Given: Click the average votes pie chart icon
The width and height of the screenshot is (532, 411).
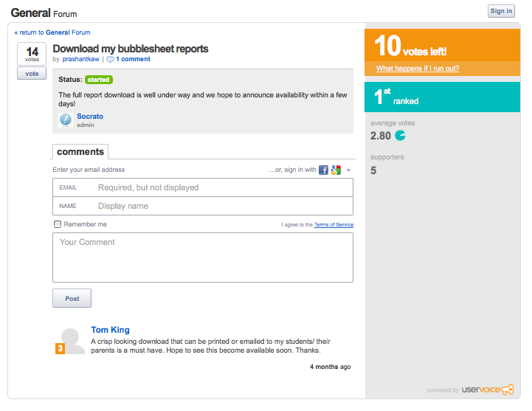Looking at the screenshot, I should [x=401, y=136].
